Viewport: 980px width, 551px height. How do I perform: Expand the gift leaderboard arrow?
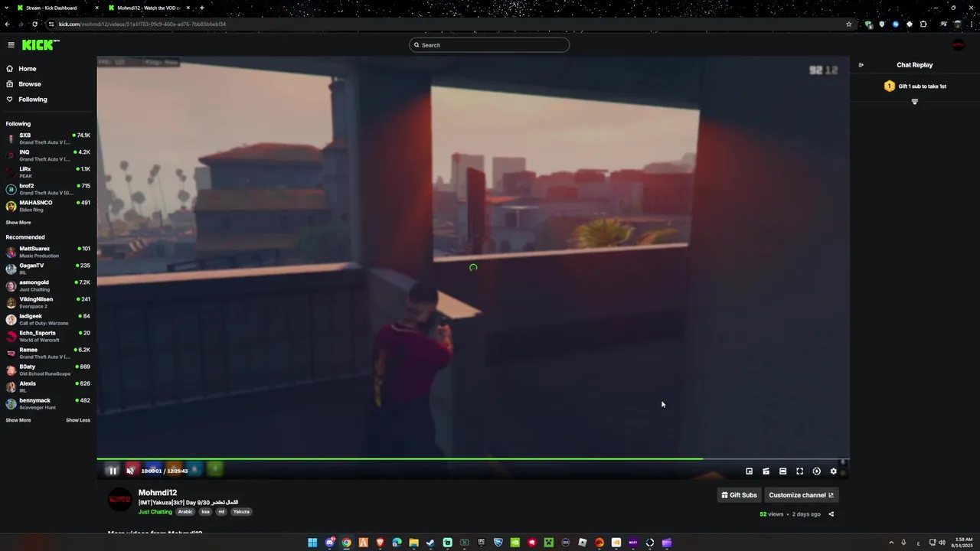tap(914, 102)
